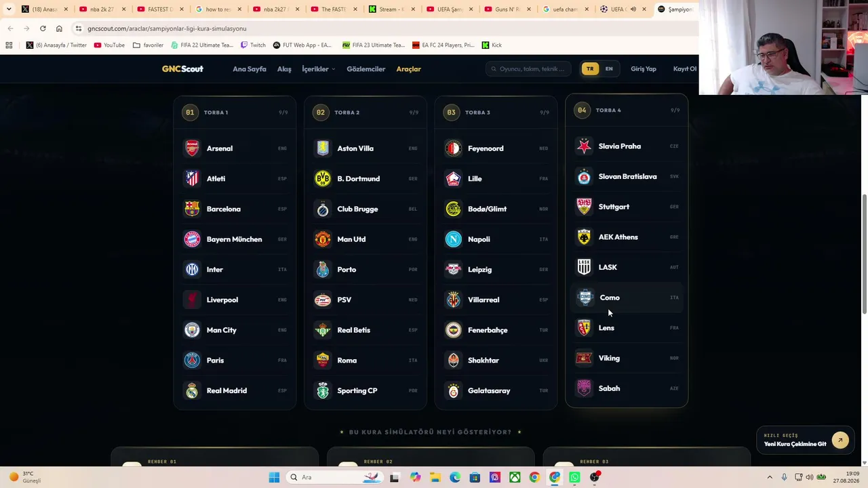The image size is (868, 488).
Task: Switch to the Guns N' R YouTube tab
Action: coord(508,9)
